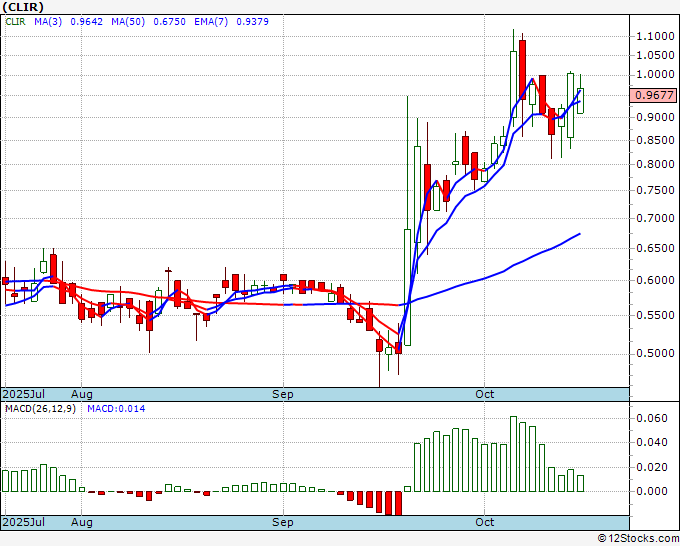
Task: Click the 0.6000 price axis label
Action: pyautogui.click(x=655, y=280)
